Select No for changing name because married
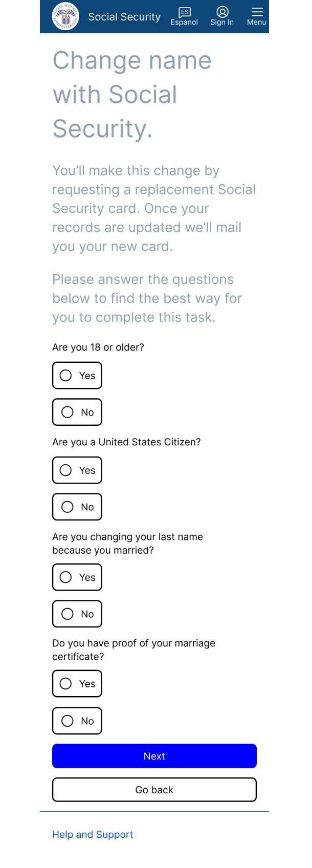312x868 pixels. coord(77,614)
